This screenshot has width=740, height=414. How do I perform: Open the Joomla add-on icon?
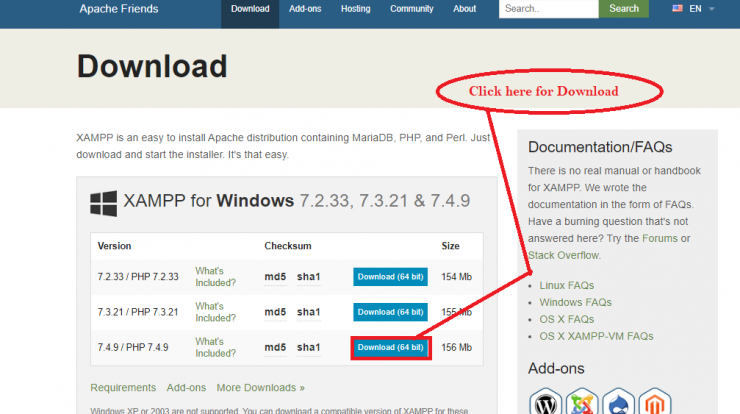582,401
